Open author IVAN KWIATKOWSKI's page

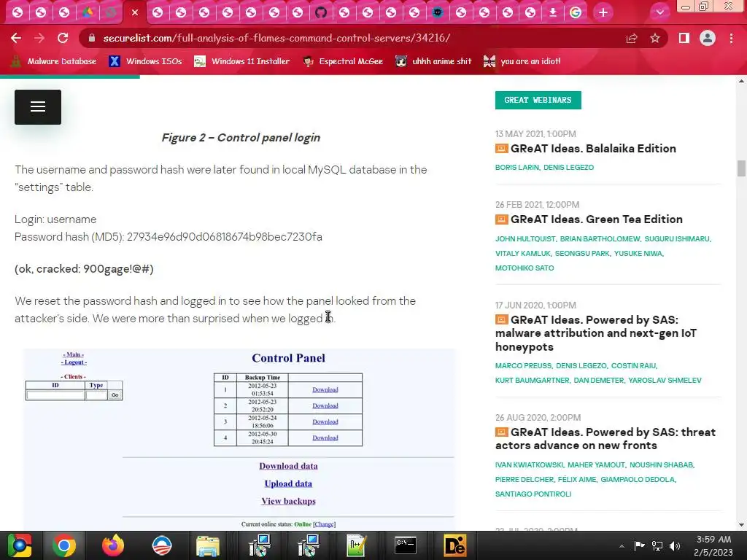(530, 465)
